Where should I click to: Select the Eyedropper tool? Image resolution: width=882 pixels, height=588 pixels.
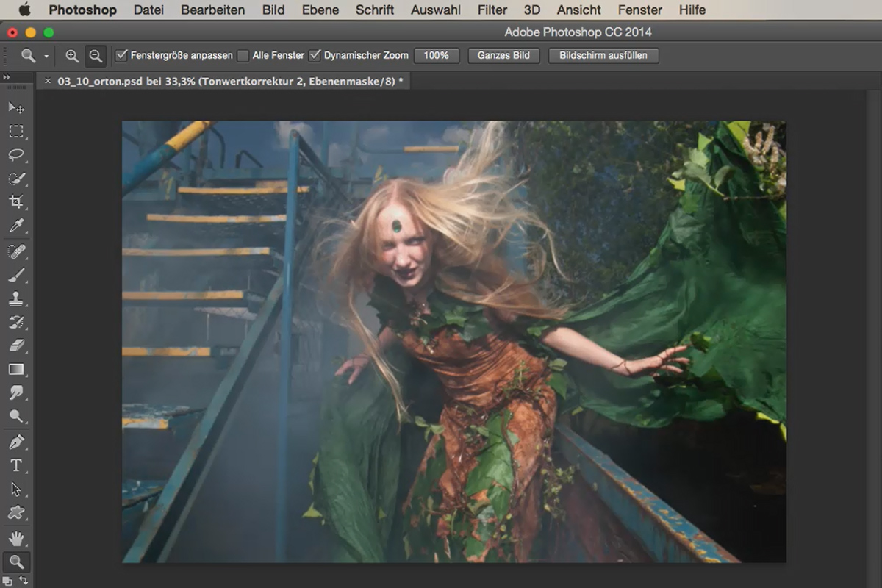(x=16, y=226)
